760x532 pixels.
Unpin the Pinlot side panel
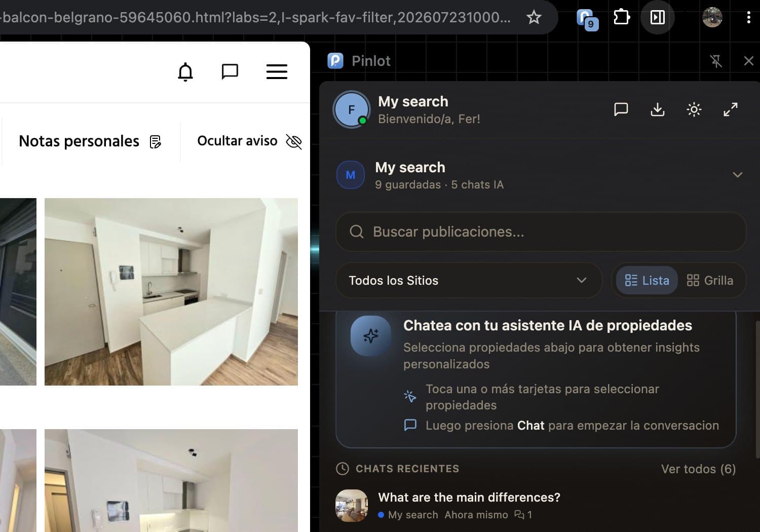716,61
